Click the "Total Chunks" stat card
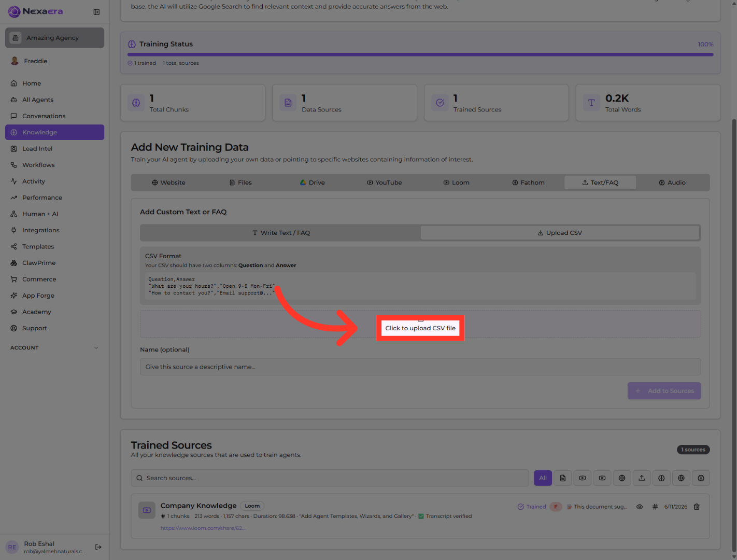737x560 pixels. click(x=193, y=103)
